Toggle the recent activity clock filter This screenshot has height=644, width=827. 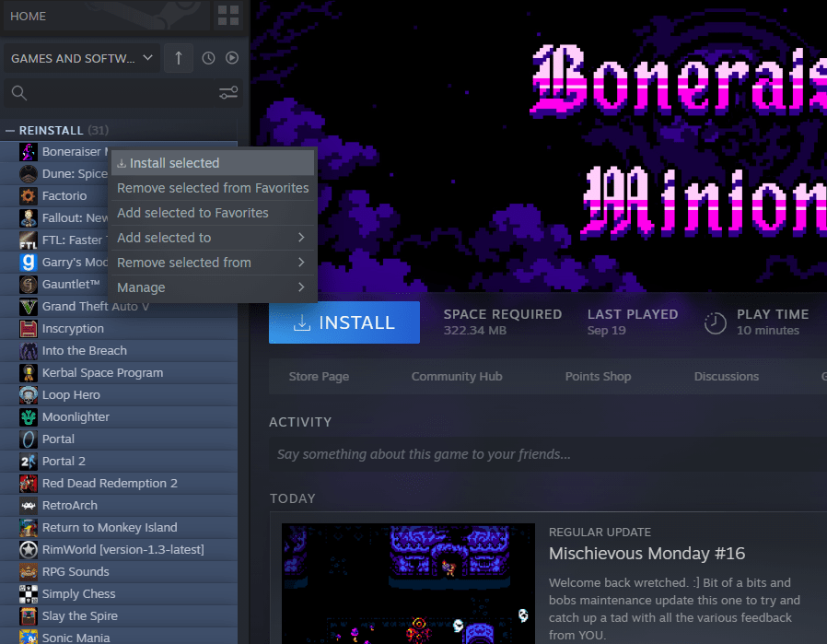[x=208, y=58]
